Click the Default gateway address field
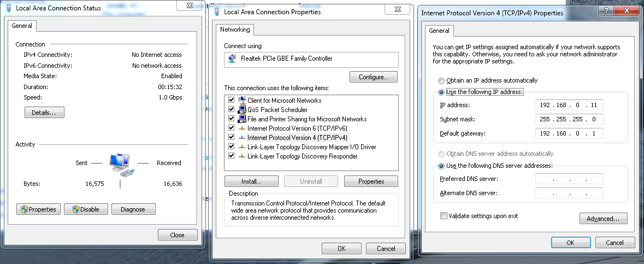Screen dimensions: 644x264 click(x=569, y=134)
